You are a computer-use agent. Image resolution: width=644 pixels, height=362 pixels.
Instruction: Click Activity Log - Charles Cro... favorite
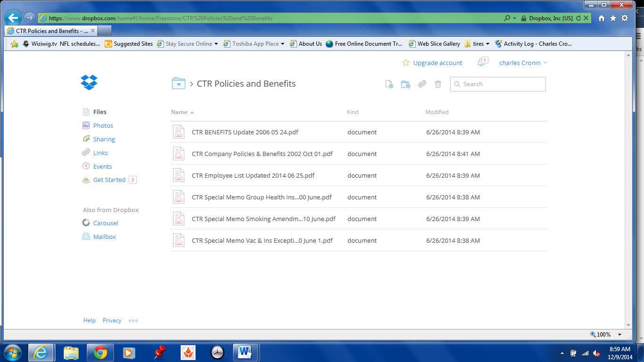(x=533, y=44)
